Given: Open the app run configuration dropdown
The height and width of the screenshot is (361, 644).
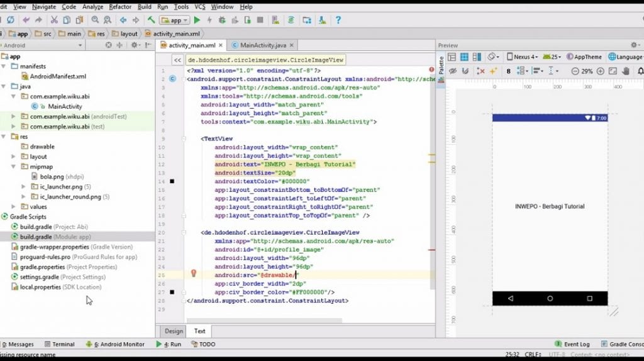Looking at the screenshot, I should point(175,20).
